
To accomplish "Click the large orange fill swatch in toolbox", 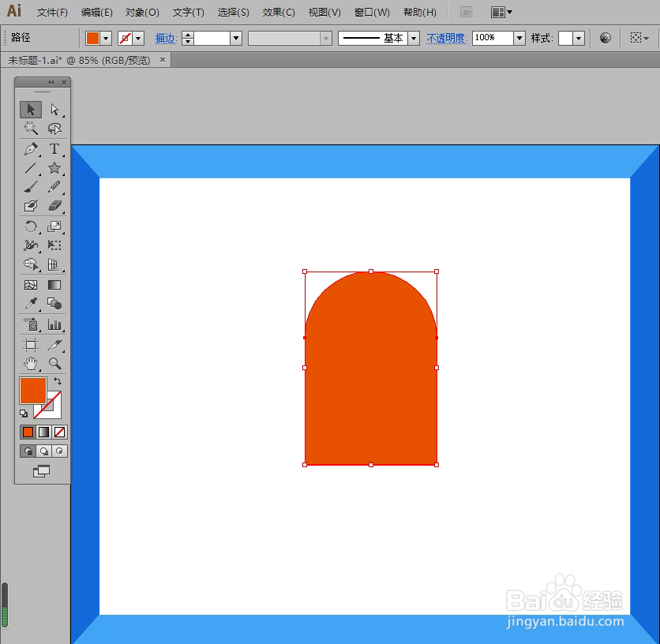I will click(33, 391).
